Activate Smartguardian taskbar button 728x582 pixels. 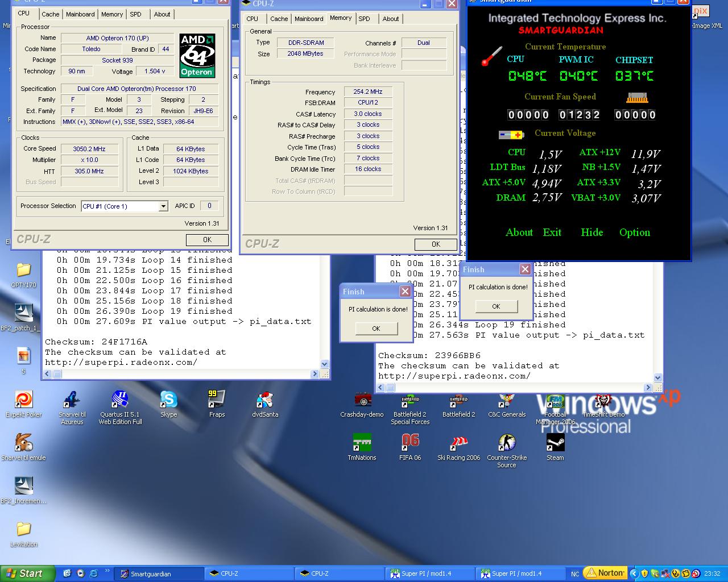pos(159,573)
